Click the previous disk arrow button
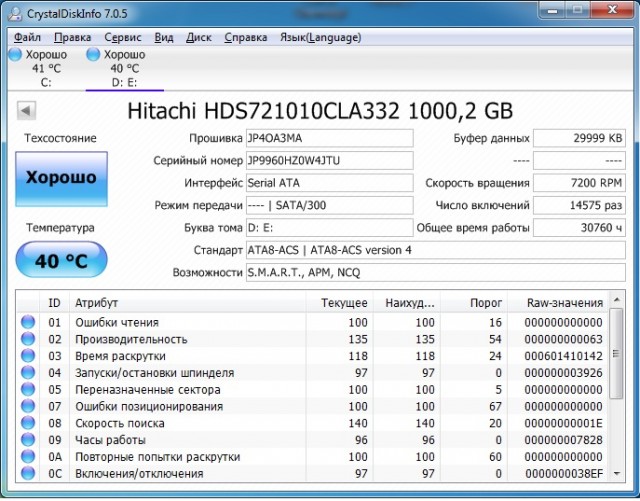The image size is (640, 501). [x=27, y=110]
